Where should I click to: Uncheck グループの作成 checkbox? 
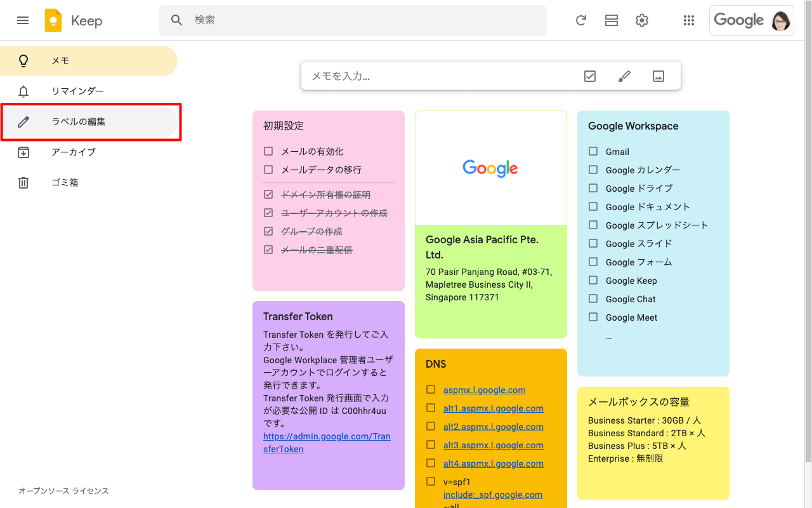point(268,231)
